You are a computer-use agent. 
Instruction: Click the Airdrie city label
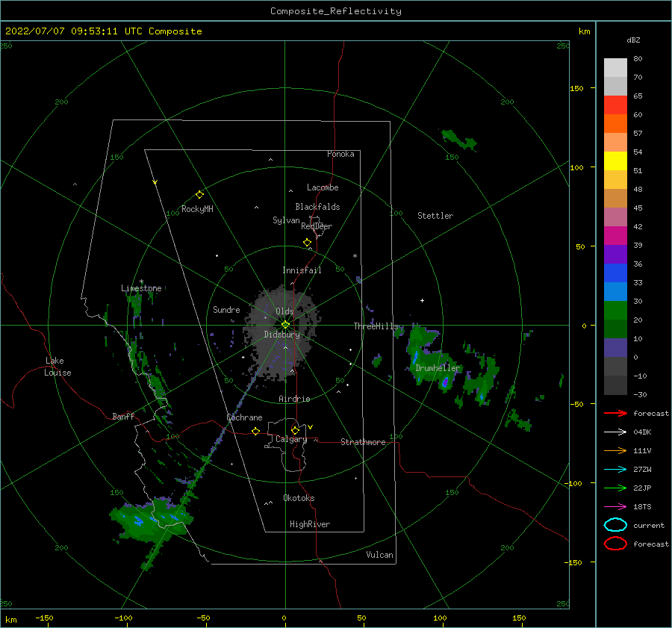click(x=294, y=399)
